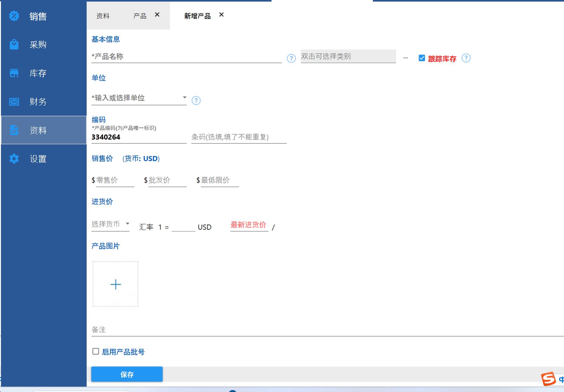Focus the 条码 barcode input field
564x392 pixels.
click(x=239, y=137)
